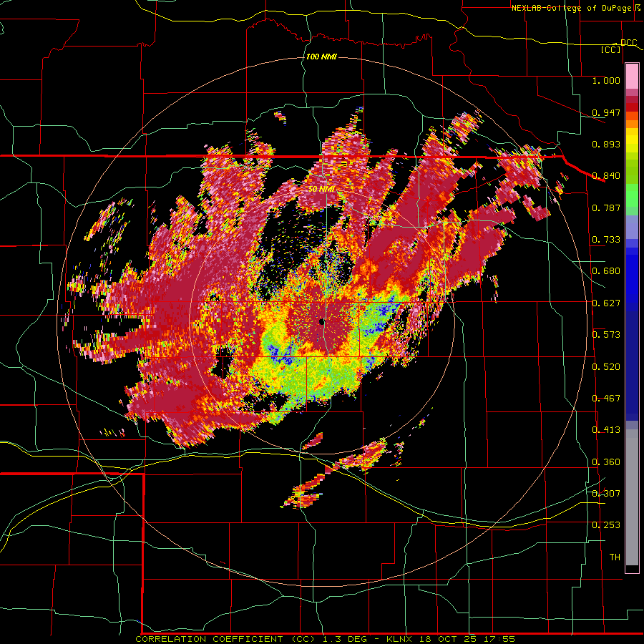
Task: Select the 0.253 legend value
Action: click(x=606, y=525)
